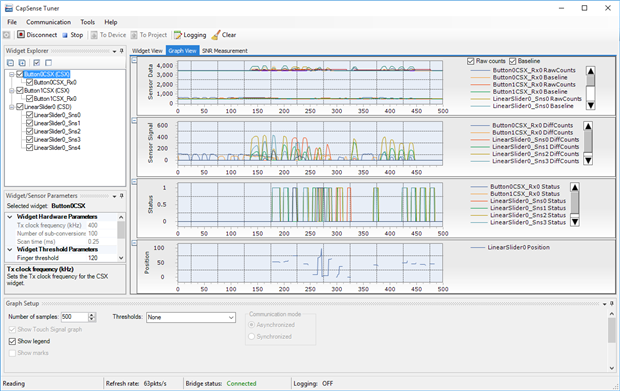Collapse the Position graph toggle
Screen dimensions: 620x391
click(x=134, y=243)
